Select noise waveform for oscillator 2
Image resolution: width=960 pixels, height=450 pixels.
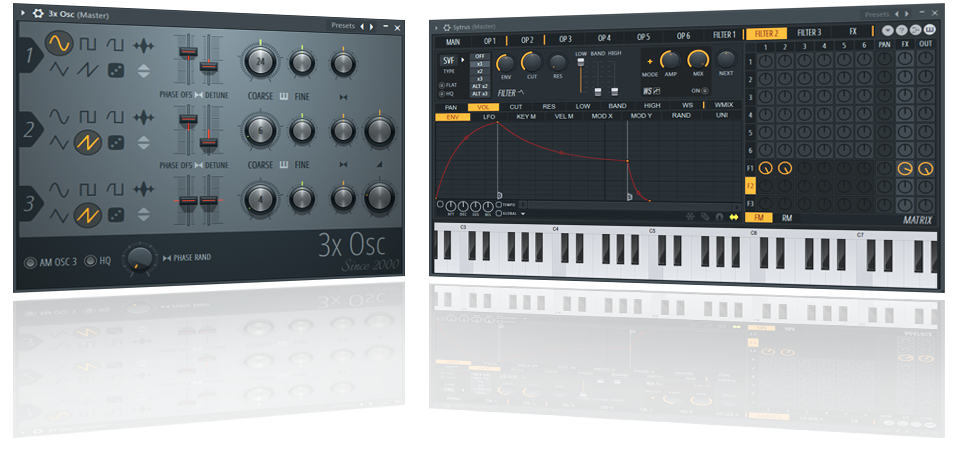click(x=144, y=118)
